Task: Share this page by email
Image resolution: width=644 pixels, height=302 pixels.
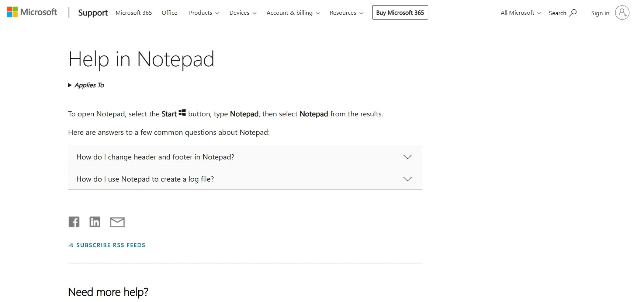Action: 117,222
